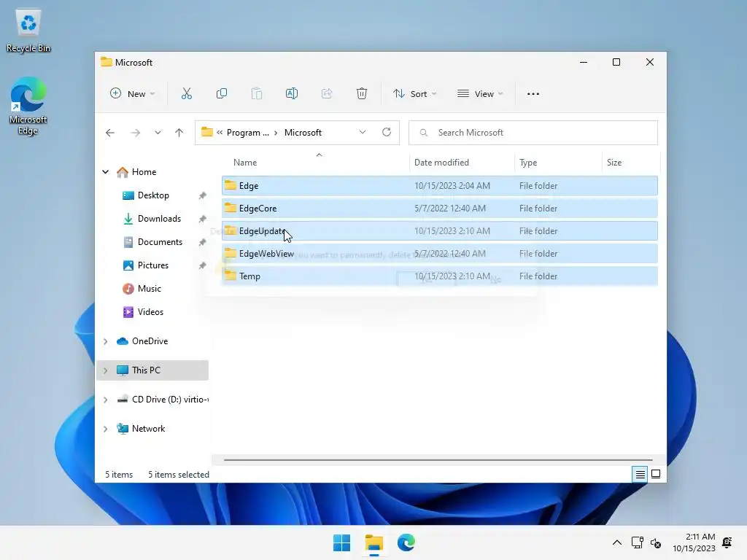Image resolution: width=747 pixels, height=560 pixels.
Task: Expand the OneDrive tree node
Action: click(x=105, y=341)
